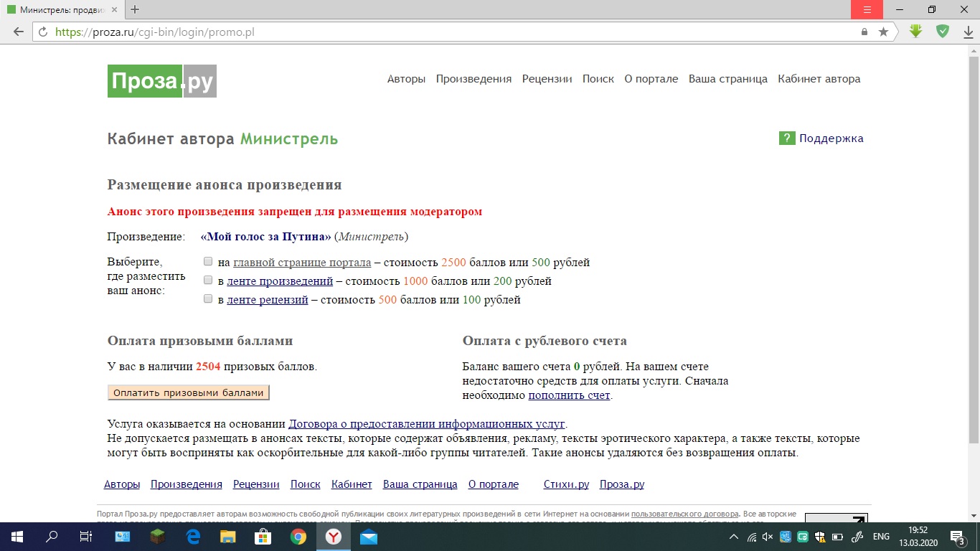Open Кабинет автора in the top navigation
The width and height of the screenshot is (980, 551).
(819, 79)
